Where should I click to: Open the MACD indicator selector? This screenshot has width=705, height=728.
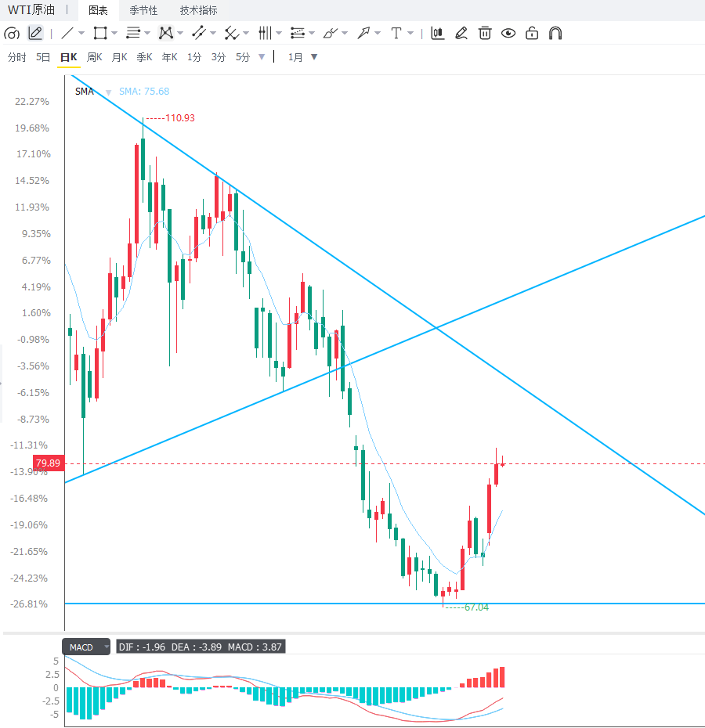point(86,647)
